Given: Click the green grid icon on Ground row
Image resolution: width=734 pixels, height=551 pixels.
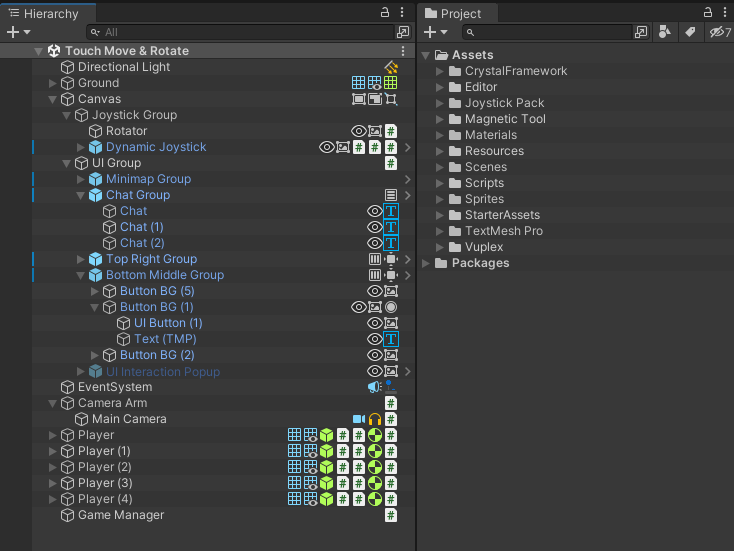Looking at the screenshot, I should click(x=391, y=83).
